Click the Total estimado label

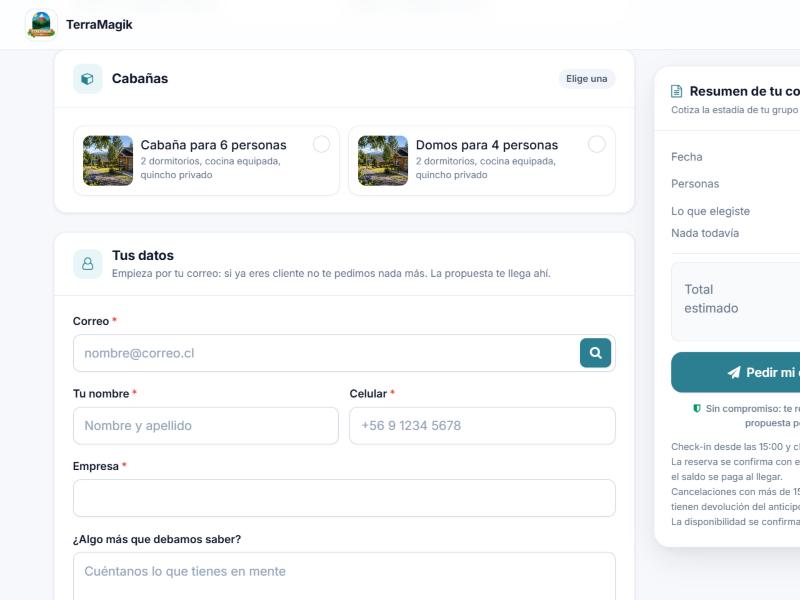[711, 298]
